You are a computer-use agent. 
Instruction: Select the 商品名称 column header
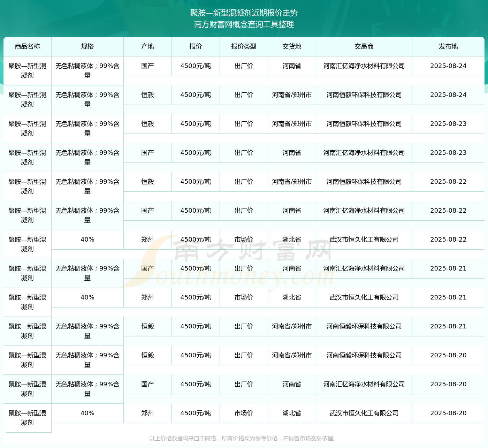[x=27, y=46]
